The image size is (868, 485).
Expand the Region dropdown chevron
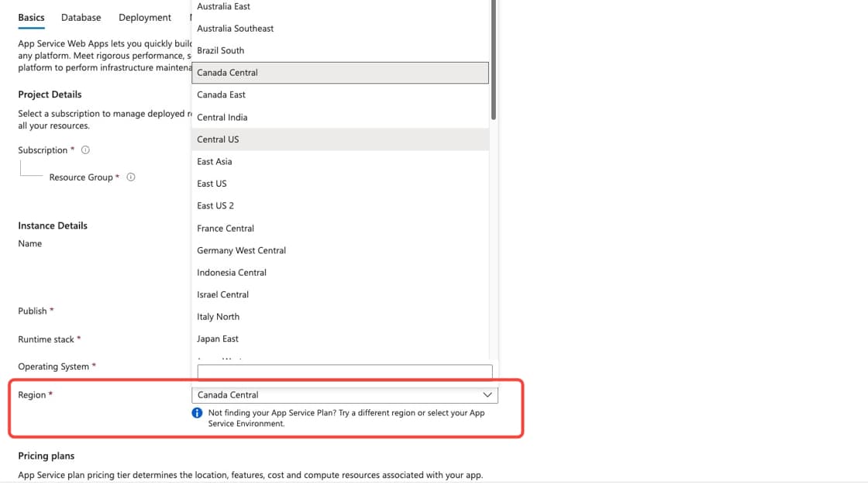coord(487,395)
